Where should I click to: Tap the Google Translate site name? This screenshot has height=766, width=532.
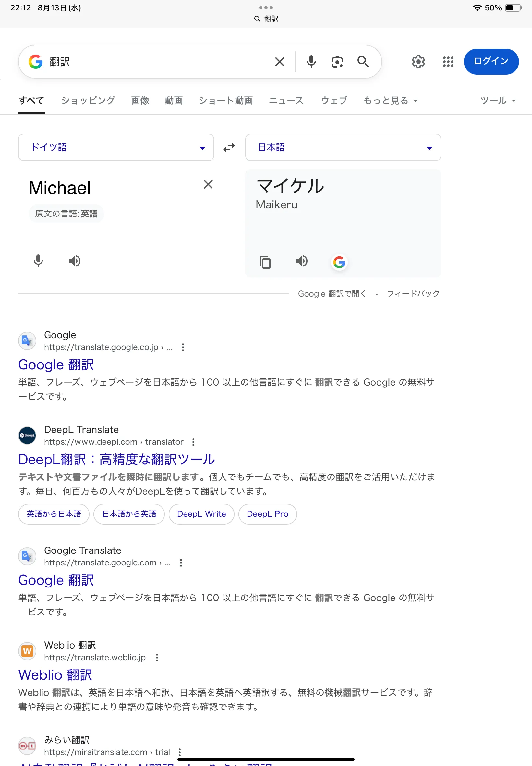click(x=83, y=550)
